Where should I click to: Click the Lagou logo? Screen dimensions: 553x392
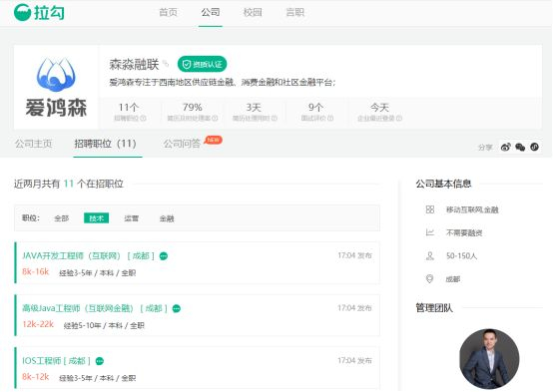[x=39, y=12]
